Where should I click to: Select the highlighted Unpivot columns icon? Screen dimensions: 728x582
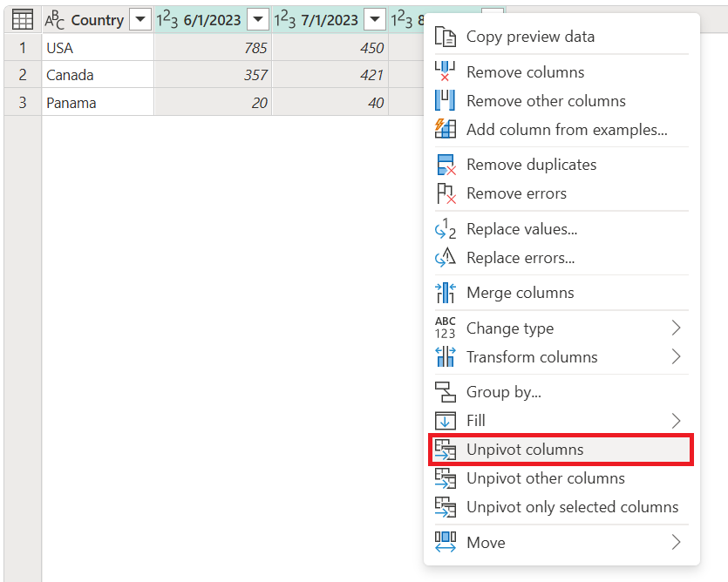coord(446,449)
